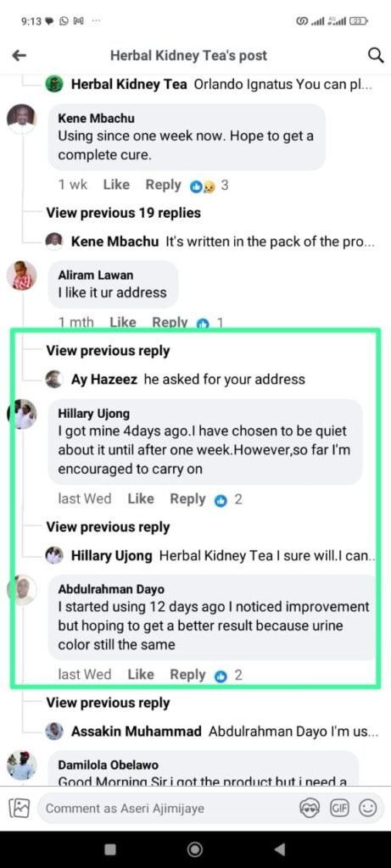View reactions on Kene Mbachu's comment
The image size is (391, 868).
(209, 186)
